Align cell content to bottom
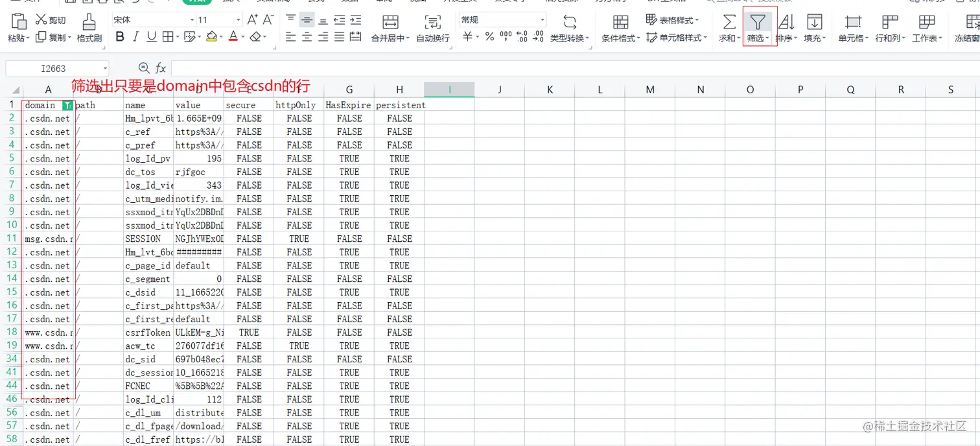This screenshot has width=980, height=446. (x=323, y=20)
